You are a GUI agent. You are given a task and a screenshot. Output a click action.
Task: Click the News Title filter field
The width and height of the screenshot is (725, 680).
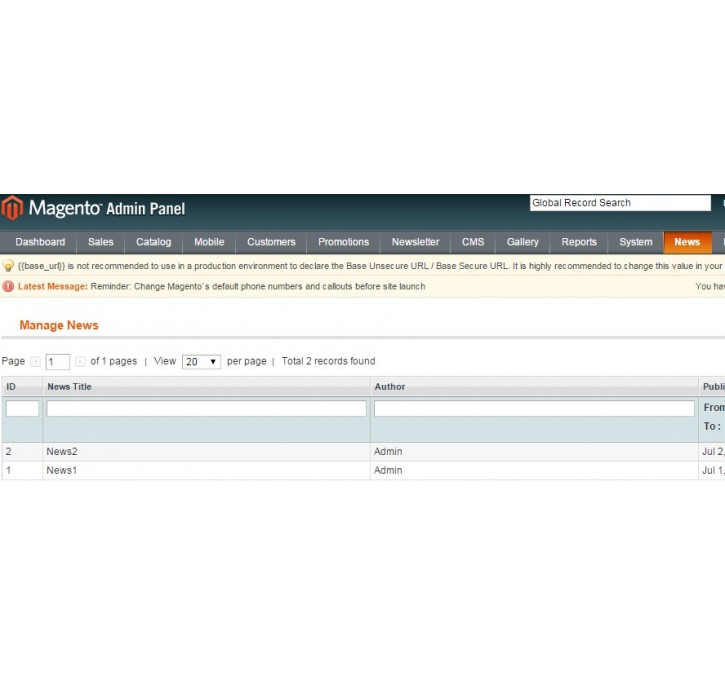pos(207,409)
